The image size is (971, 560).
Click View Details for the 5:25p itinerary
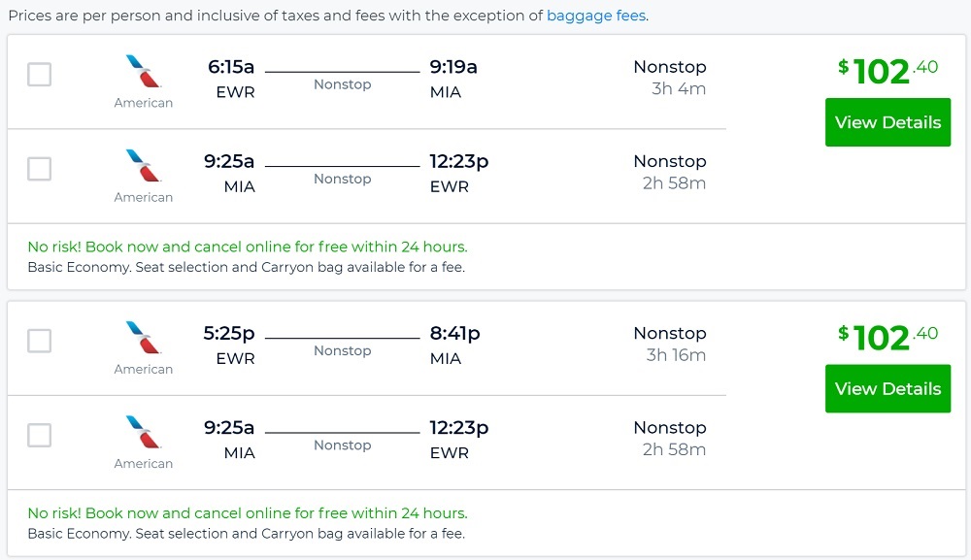887,388
